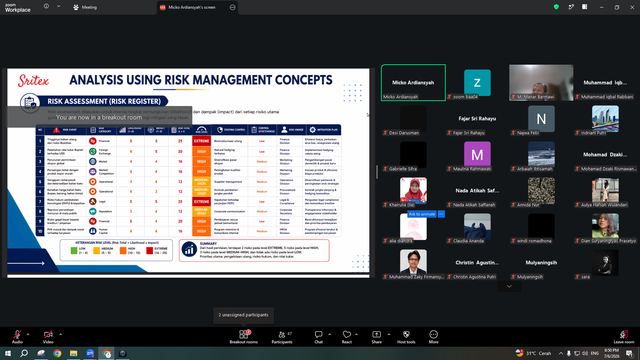Select sara's video tile
The width and height of the screenshot is (640, 360).
click(605, 263)
